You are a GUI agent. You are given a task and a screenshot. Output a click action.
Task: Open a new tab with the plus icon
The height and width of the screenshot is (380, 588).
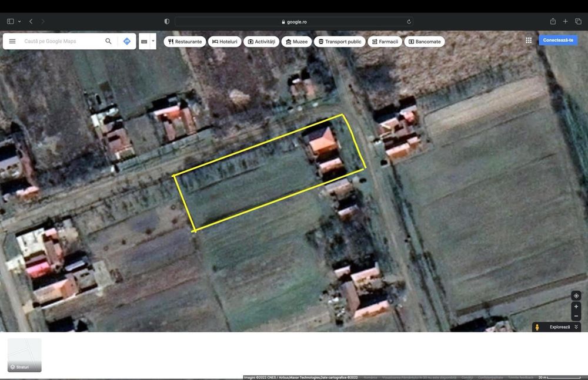pos(565,21)
